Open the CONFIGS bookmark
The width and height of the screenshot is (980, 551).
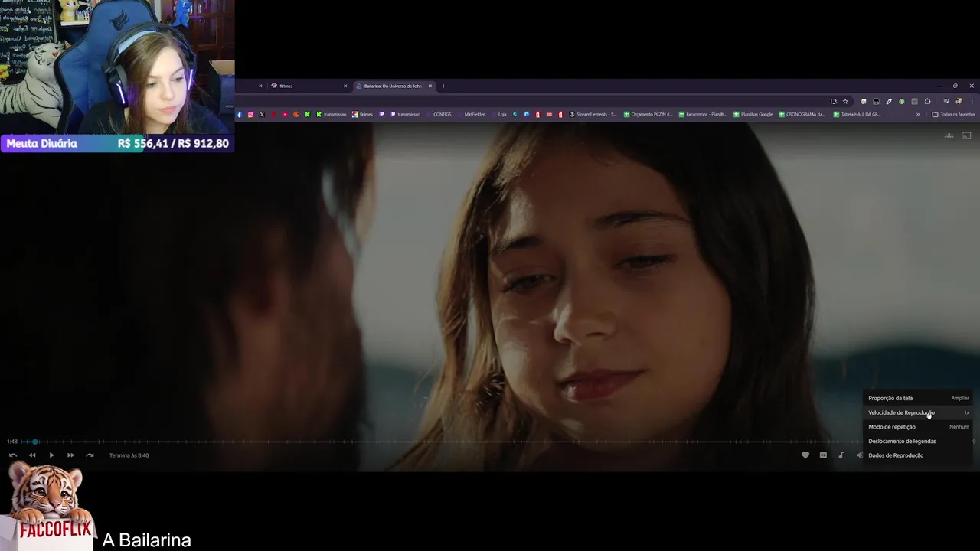point(438,115)
